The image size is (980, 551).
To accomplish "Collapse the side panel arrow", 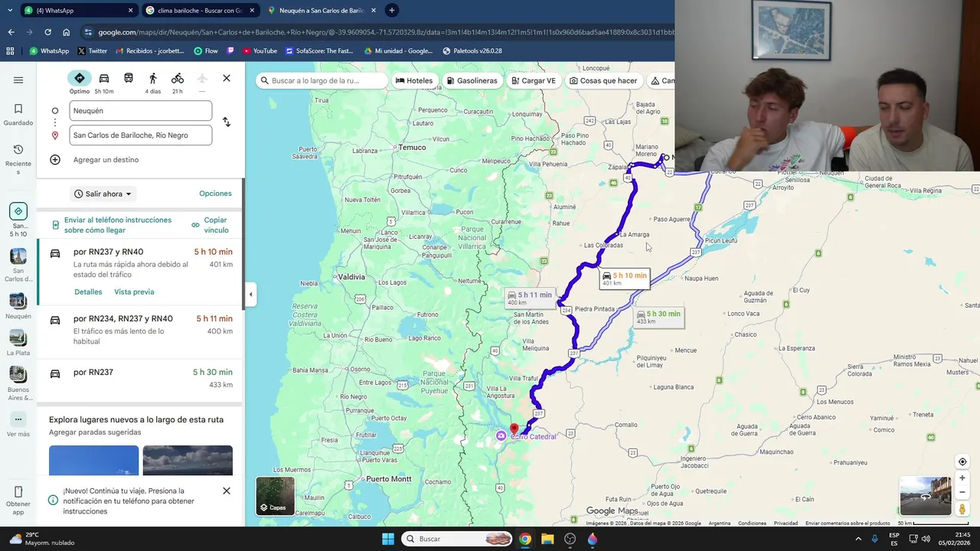I will [250, 294].
